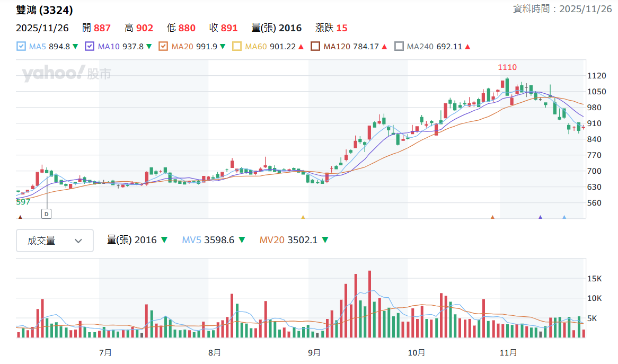Disable the MA20 moving average line

click(163, 47)
